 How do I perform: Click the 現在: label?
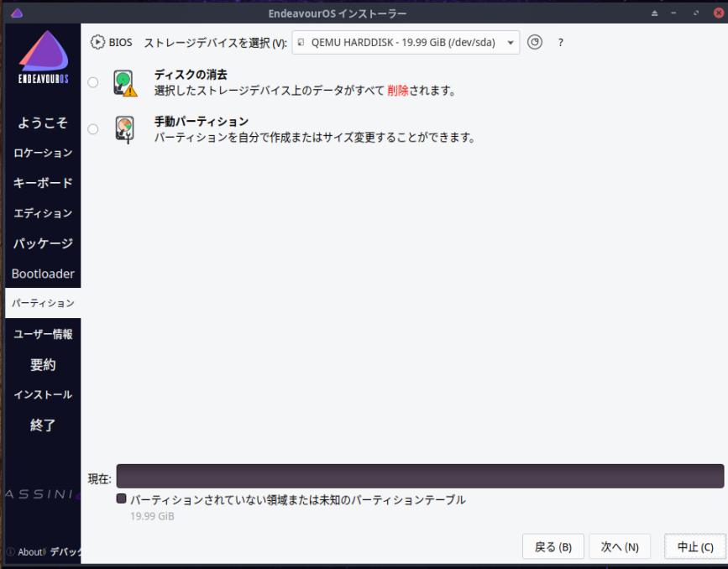(x=100, y=478)
